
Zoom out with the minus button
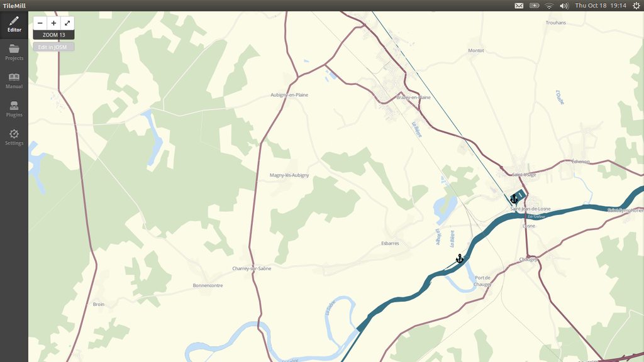40,23
